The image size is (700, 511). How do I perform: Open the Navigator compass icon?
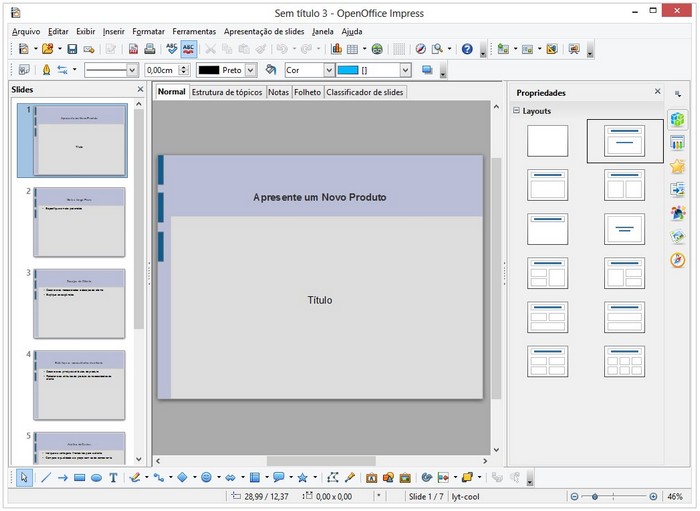[x=420, y=49]
